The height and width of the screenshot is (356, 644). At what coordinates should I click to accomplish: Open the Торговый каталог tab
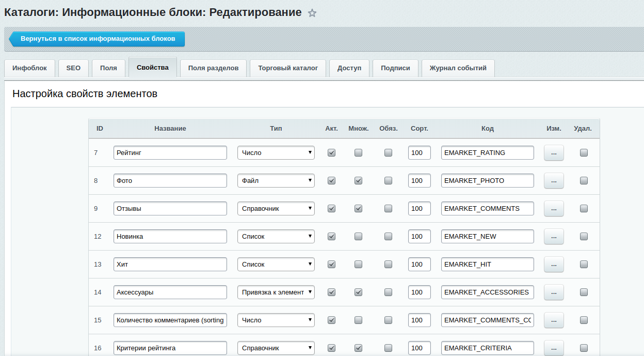288,68
